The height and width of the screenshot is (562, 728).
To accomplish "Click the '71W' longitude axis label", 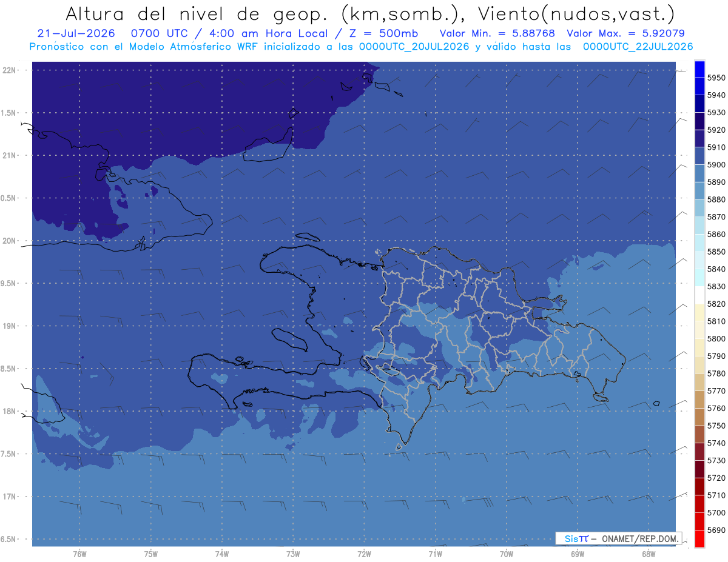I will [435, 554].
